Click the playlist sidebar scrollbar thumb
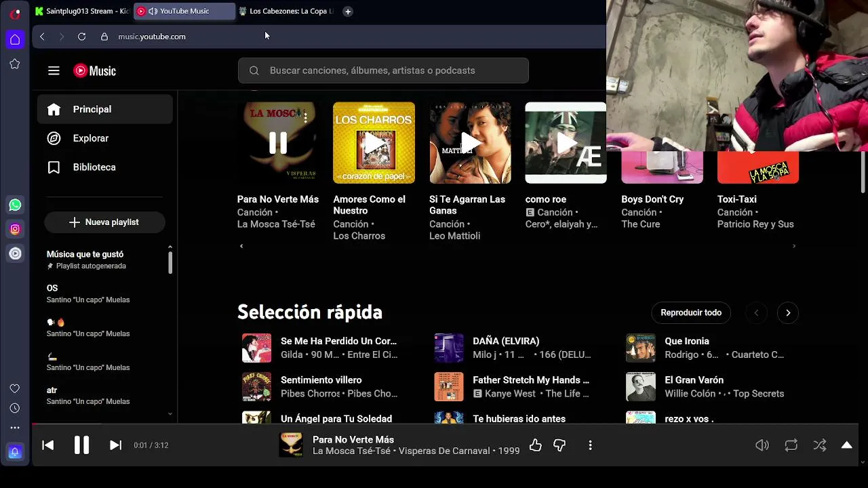 tap(170, 262)
